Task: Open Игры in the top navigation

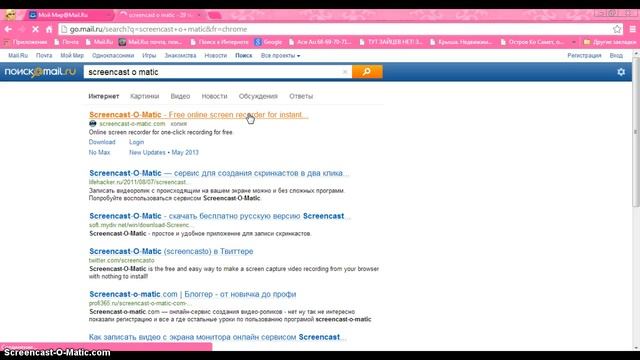Action: tap(149, 56)
